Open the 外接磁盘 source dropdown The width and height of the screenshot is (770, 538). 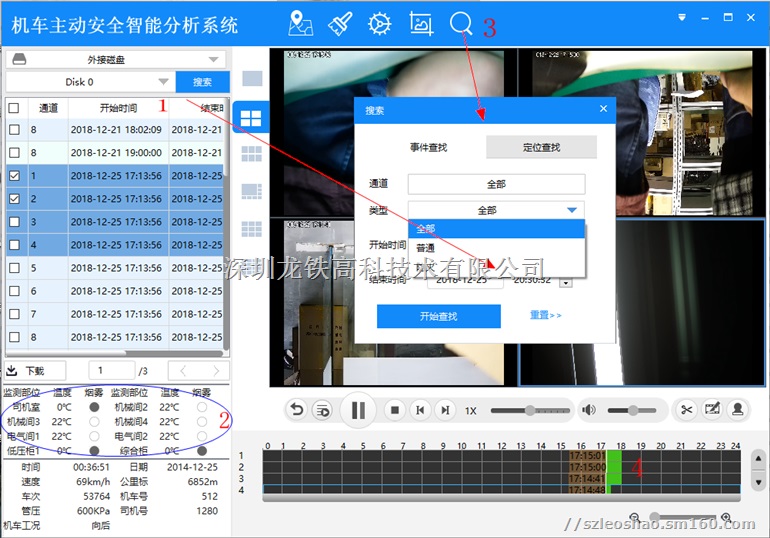pyautogui.click(x=116, y=59)
